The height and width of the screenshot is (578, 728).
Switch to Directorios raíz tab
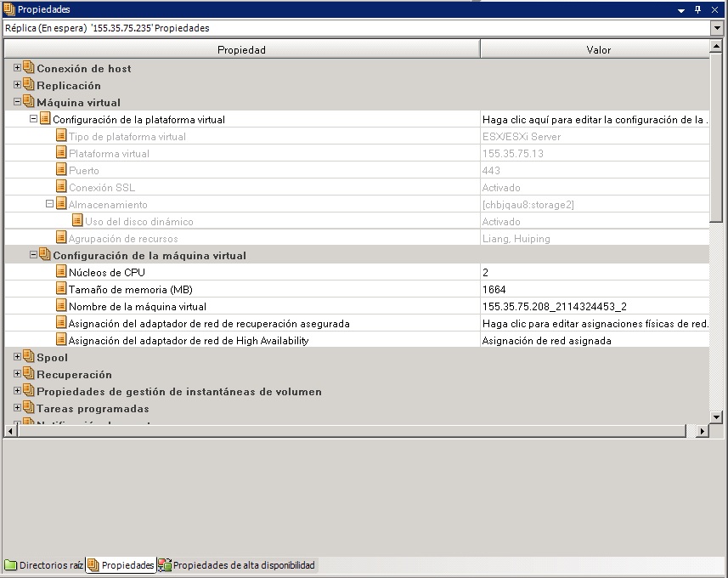pos(44,565)
